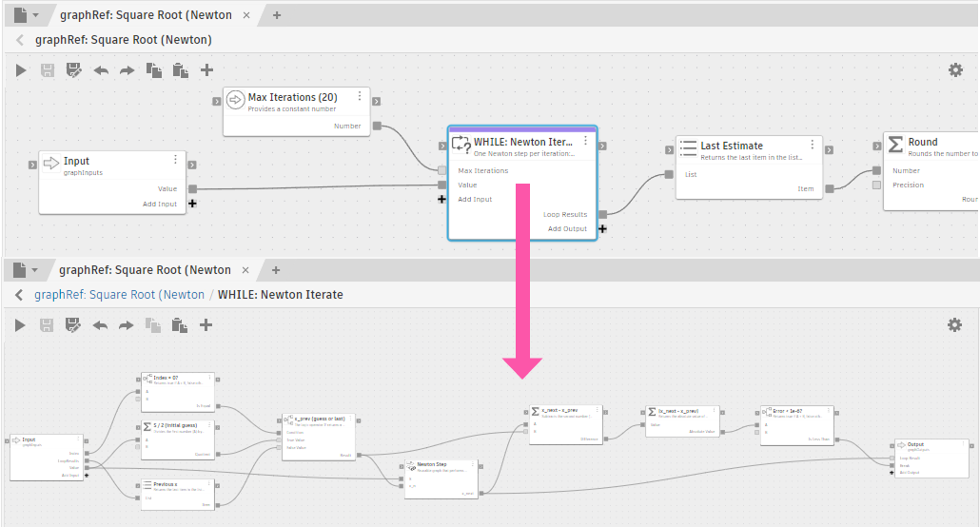
Task: Click the Item output port of Last Estimate
Action: pyautogui.click(x=830, y=188)
